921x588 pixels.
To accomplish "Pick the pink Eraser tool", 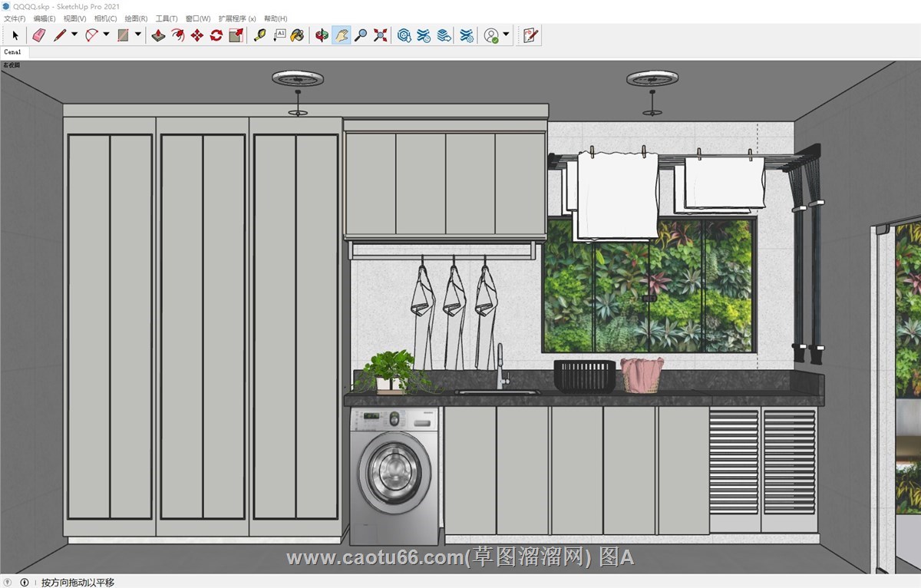I will click(39, 35).
